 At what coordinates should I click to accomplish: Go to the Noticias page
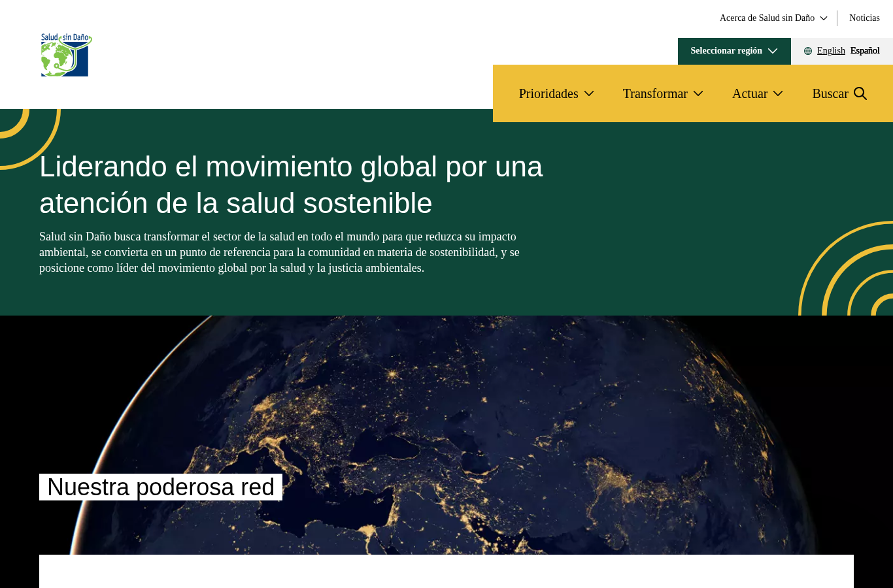(864, 18)
